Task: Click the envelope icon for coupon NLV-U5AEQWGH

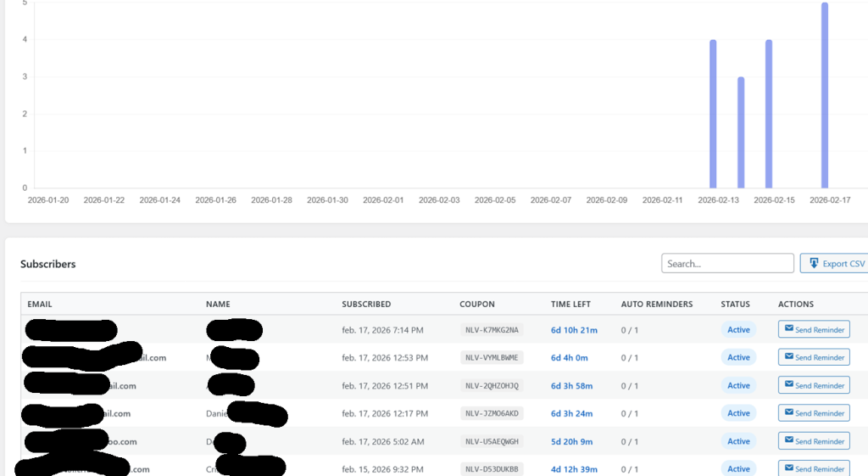Action: click(789, 440)
